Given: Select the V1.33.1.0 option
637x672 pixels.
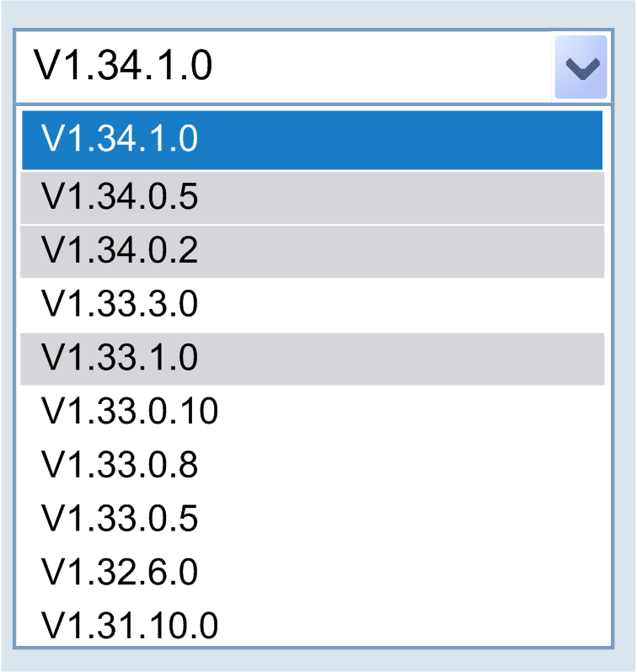Looking at the screenshot, I should point(312,359).
